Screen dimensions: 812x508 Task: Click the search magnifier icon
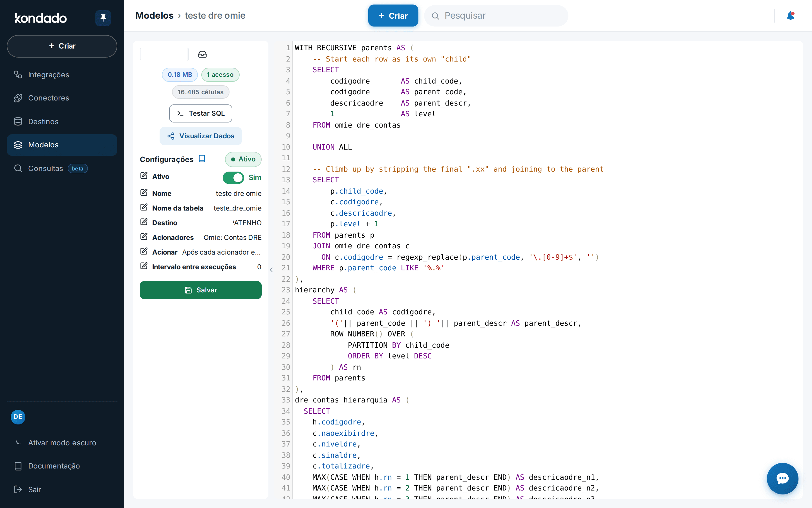coord(435,16)
